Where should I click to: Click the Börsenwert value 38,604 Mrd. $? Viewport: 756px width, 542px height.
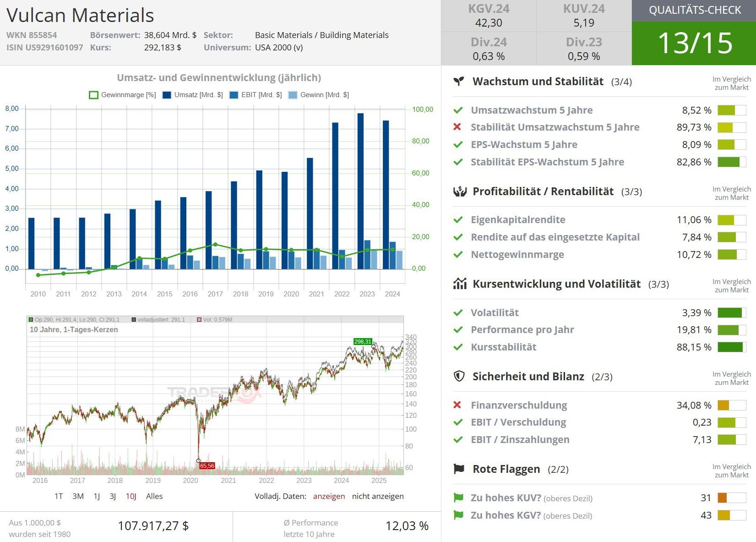(170, 35)
